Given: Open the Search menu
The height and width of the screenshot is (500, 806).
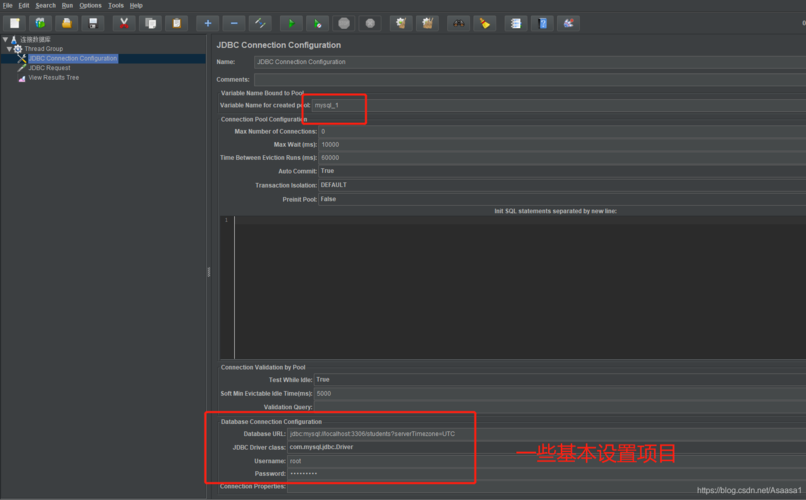Looking at the screenshot, I should (x=45, y=6).
